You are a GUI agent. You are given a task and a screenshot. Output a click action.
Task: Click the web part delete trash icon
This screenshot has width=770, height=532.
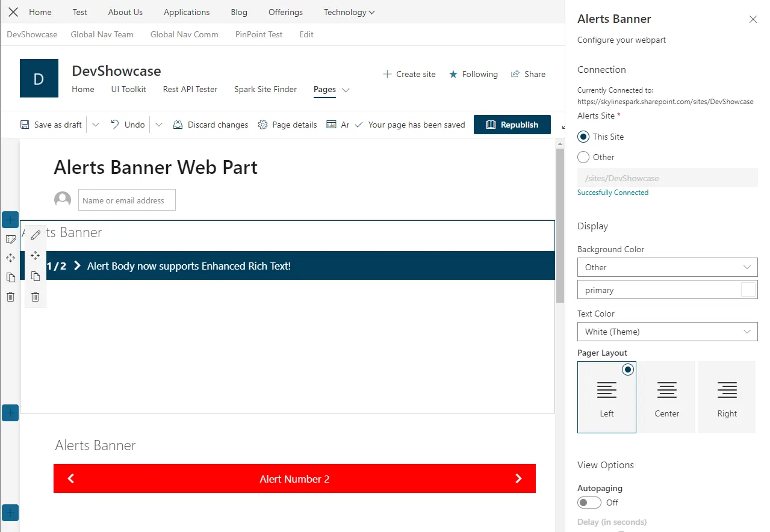pos(36,297)
